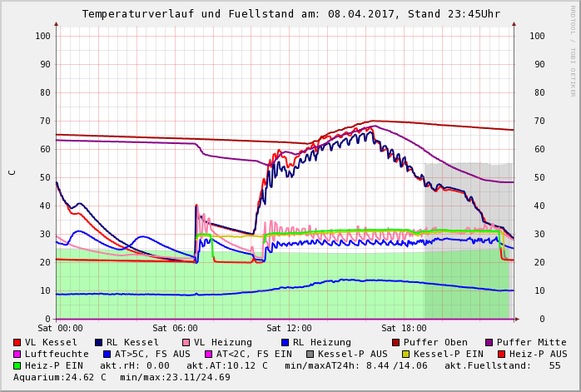Viewport: 581px width, 392px height.
Task: Click the Sat 06:00 time axis label
Action: (x=175, y=328)
